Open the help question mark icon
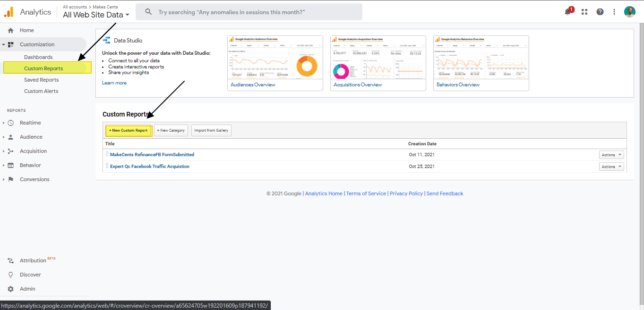The image size is (644, 310). (600, 12)
